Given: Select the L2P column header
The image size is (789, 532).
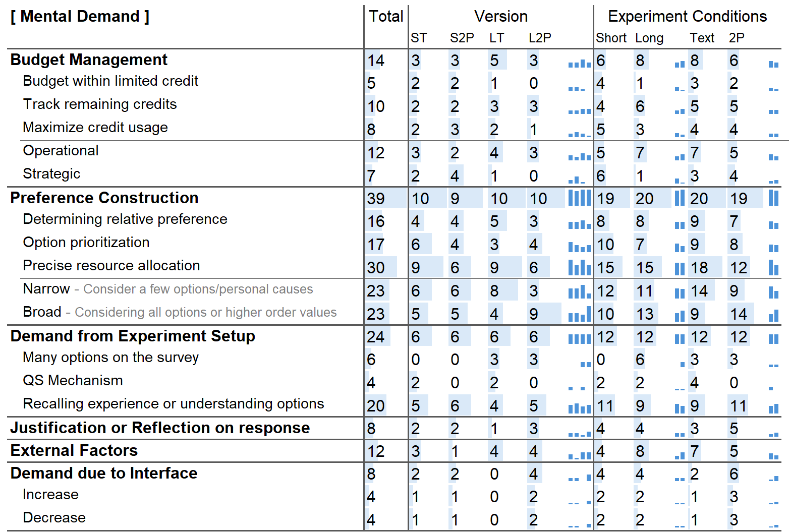Looking at the screenshot, I should [x=540, y=38].
